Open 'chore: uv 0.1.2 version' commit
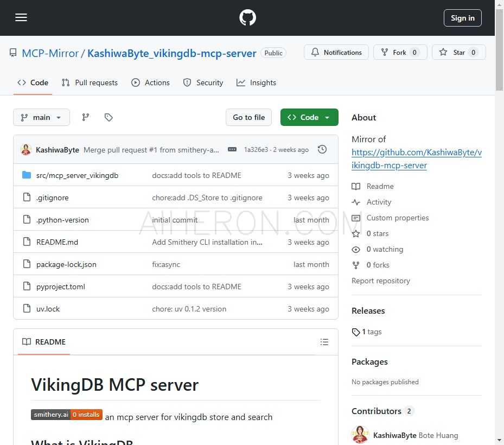The height and width of the screenshot is (445, 504). point(189,309)
